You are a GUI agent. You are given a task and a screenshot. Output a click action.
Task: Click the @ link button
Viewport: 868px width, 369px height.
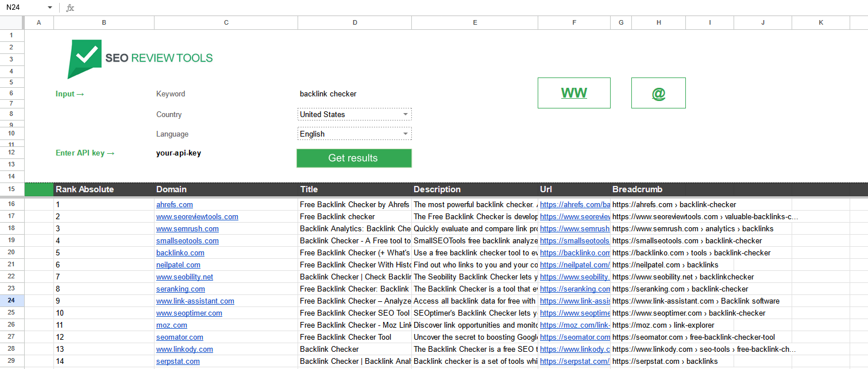point(658,93)
